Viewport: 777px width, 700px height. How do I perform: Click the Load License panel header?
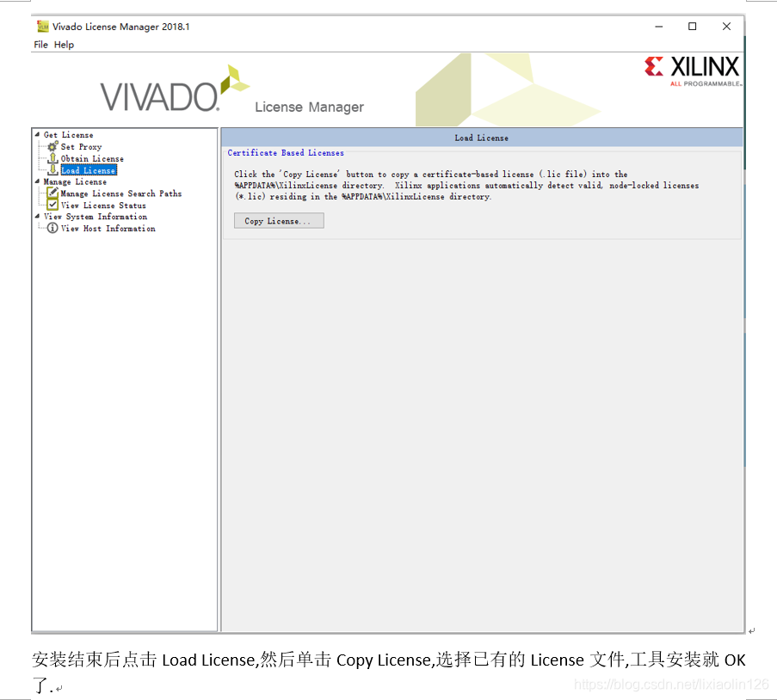(x=482, y=138)
